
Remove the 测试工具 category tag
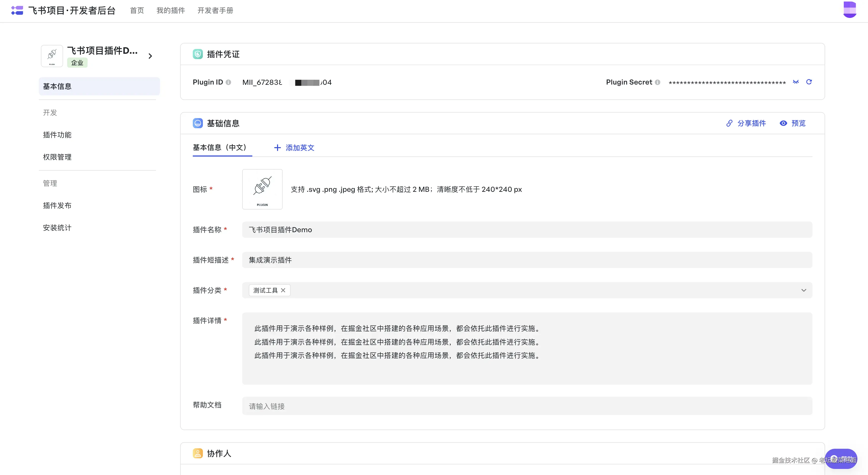[283, 290]
